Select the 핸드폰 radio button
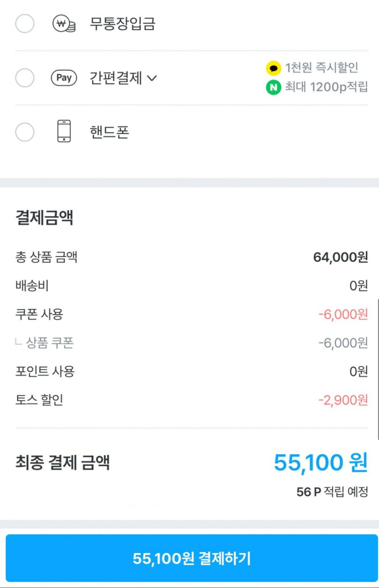This screenshot has height=588, width=379. click(x=25, y=132)
